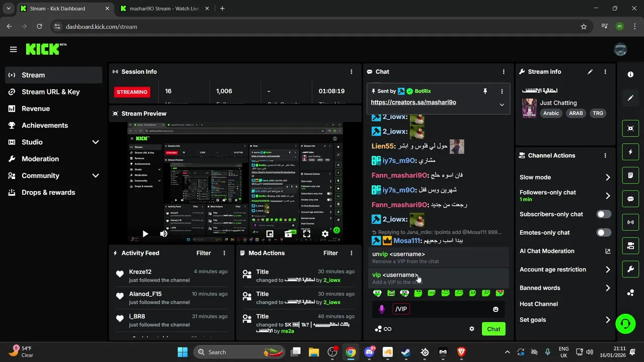Open Brave browser from the Windows taskbar
The width and height of the screenshot is (644, 362).
pyautogui.click(x=461, y=352)
